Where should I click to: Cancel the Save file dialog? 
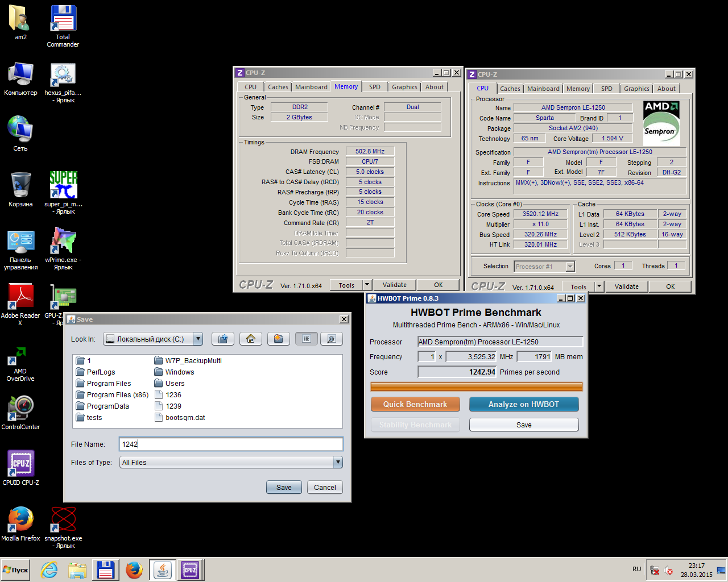325,487
